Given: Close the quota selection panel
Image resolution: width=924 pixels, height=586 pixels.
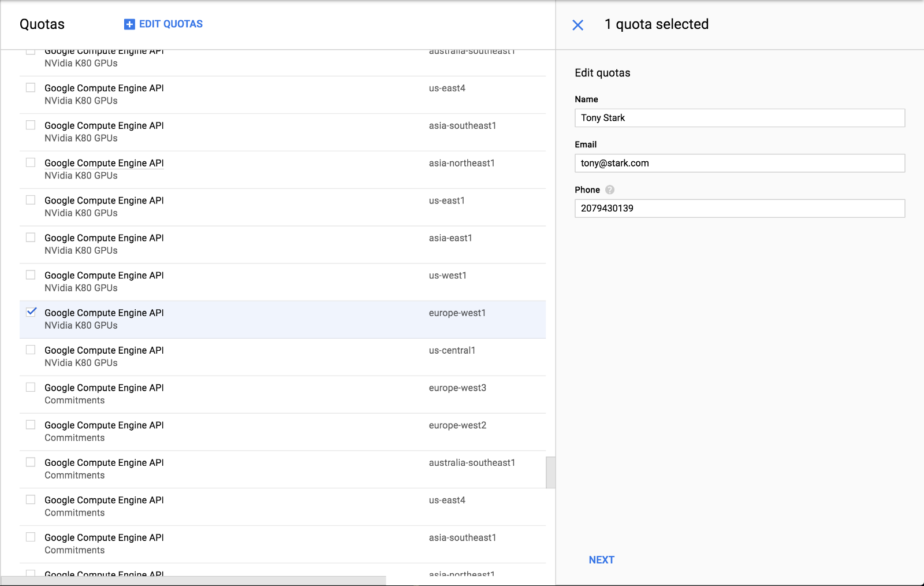Looking at the screenshot, I should (x=577, y=25).
